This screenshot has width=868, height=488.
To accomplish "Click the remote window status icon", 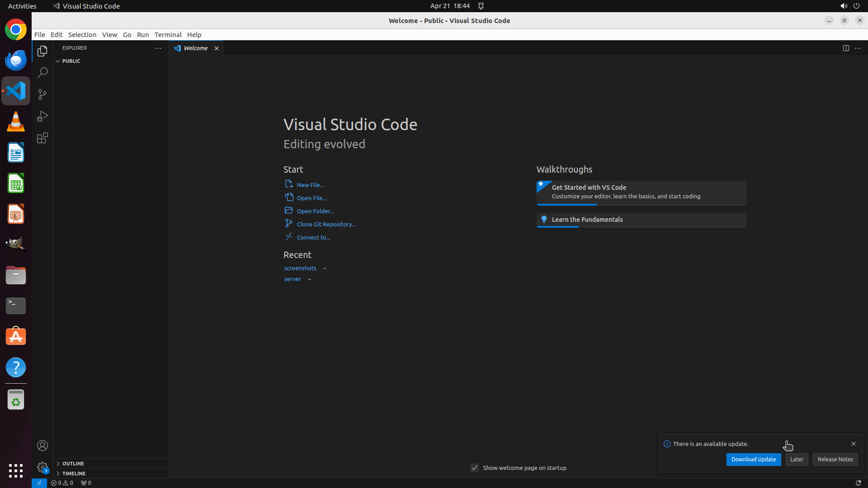I will pos(39,483).
